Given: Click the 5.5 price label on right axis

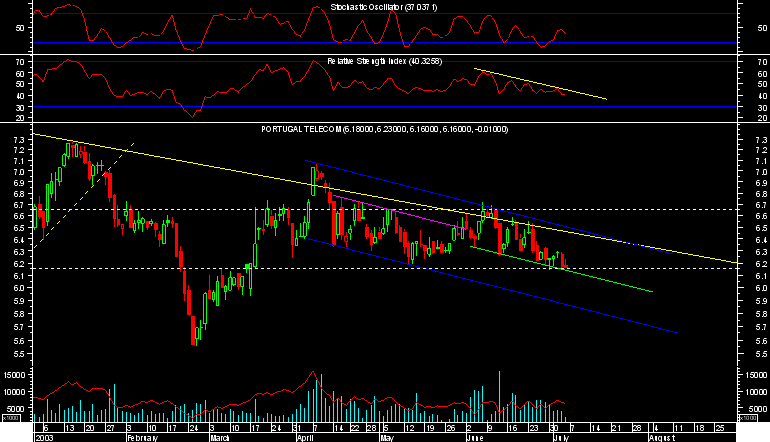Looking at the screenshot, I should (762, 354).
